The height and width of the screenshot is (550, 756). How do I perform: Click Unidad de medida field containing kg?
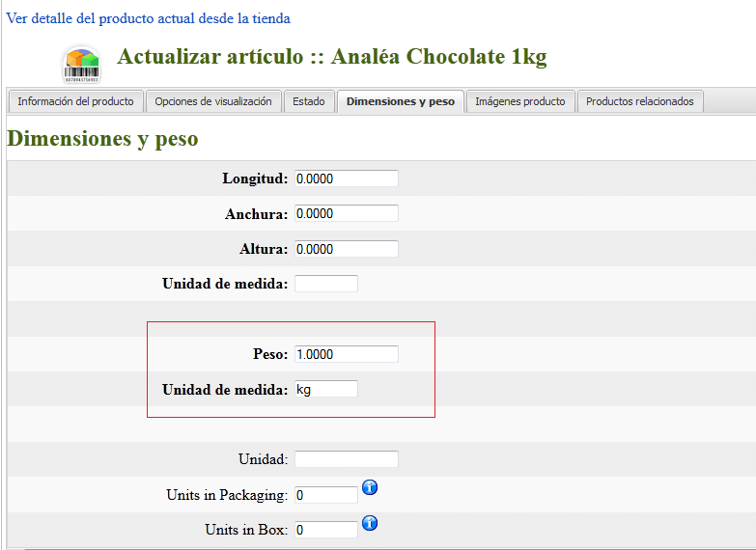(x=326, y=389)
